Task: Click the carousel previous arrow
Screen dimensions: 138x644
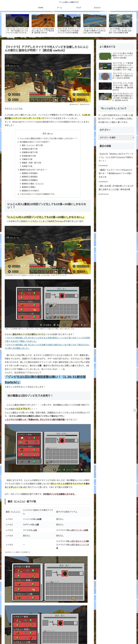Action: [3, 24]
